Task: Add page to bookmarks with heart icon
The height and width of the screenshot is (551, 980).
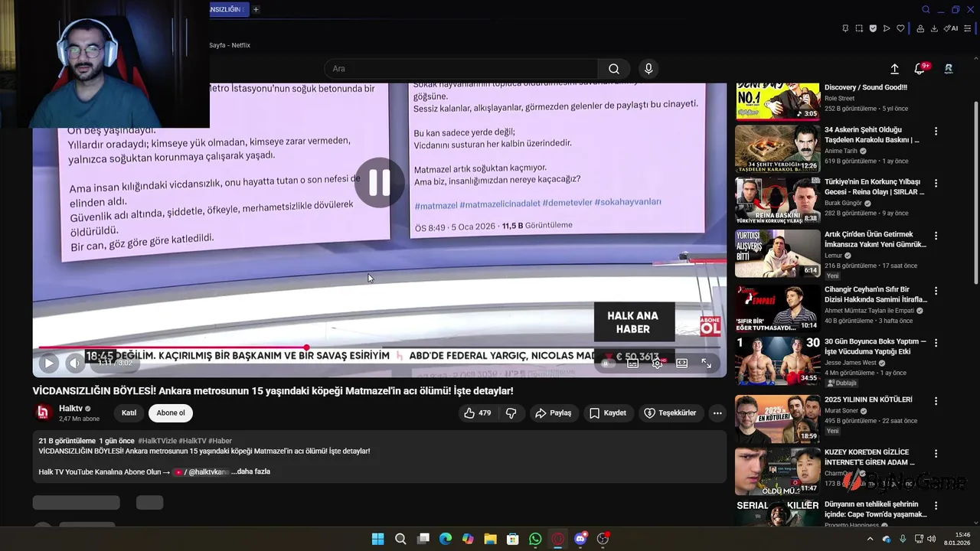Action: click(x=900, y=28)
